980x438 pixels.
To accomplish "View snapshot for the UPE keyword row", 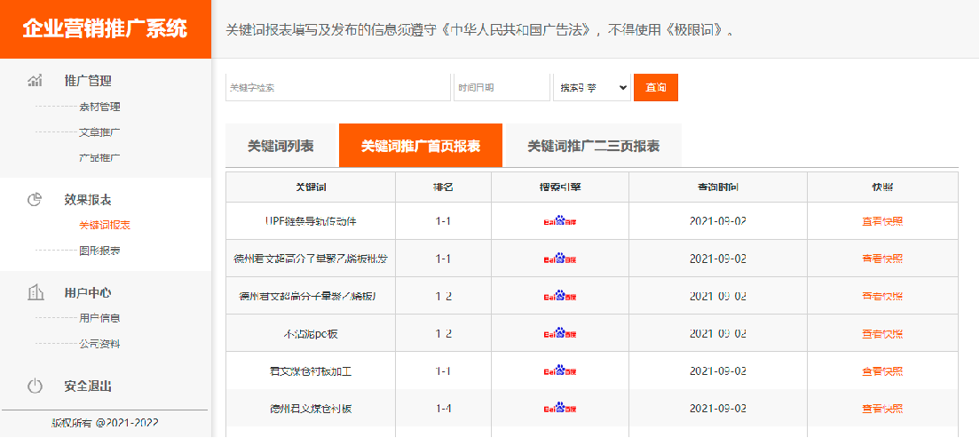I will (x=881, y=221).
